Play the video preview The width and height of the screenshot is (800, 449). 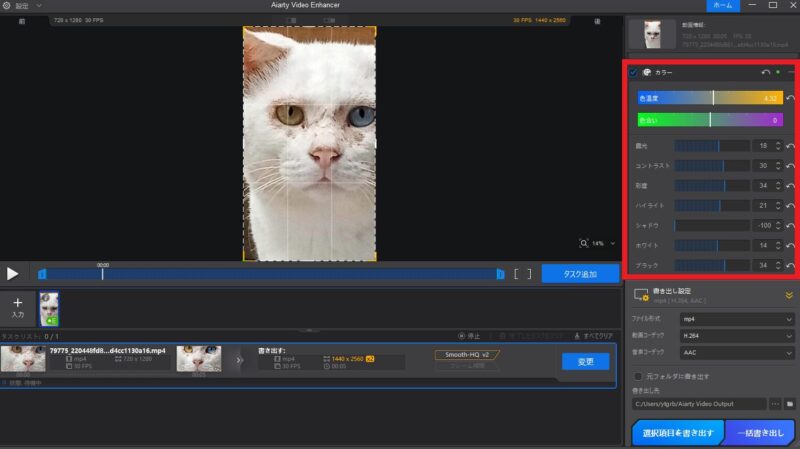13,273
